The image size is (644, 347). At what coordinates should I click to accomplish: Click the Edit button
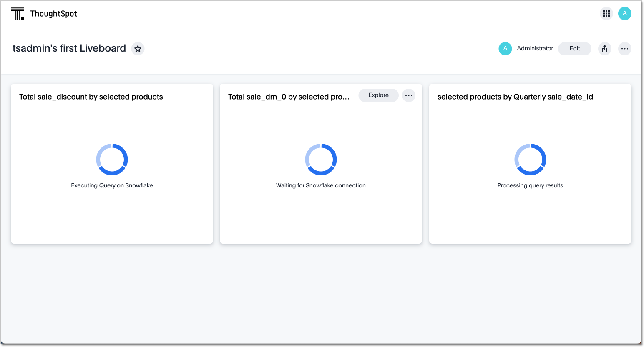click(x=574, y=49)
